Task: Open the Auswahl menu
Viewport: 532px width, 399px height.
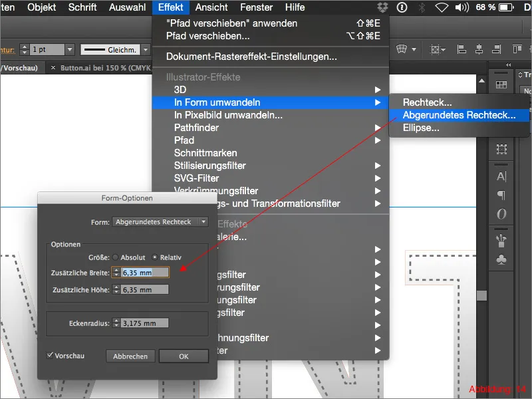Action: tap(127, 7)
